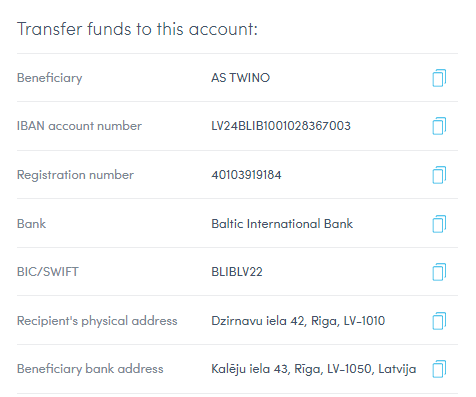Click the AS TWINO beneficiary text

(x=240, y=78)
